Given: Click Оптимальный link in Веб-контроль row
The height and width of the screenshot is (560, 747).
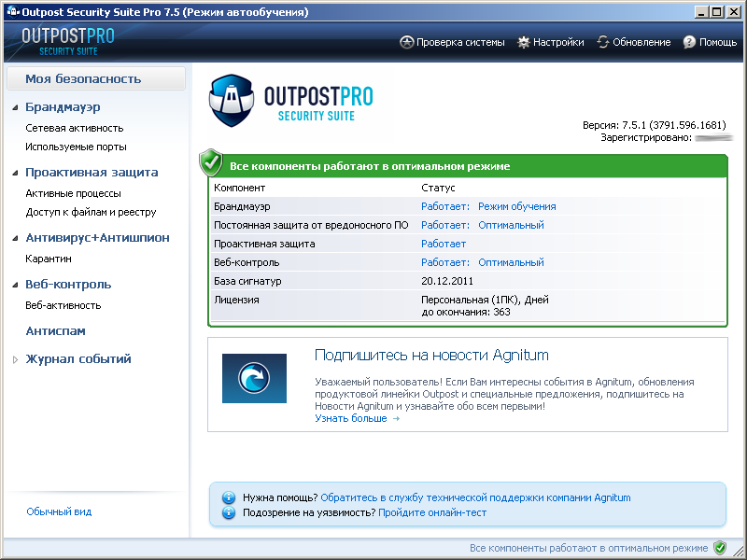Looking at the screenshot, I should (x=511, y=262).
